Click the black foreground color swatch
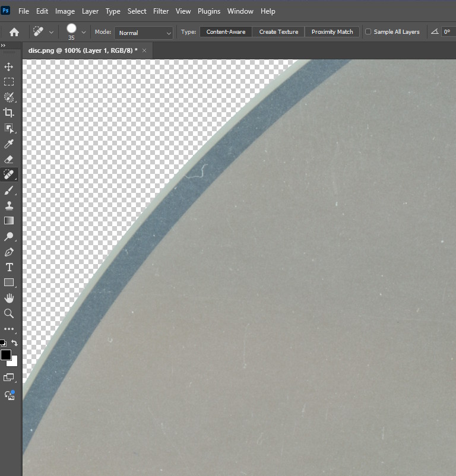Screen dimensions: 456x476 tap(5, 355)
